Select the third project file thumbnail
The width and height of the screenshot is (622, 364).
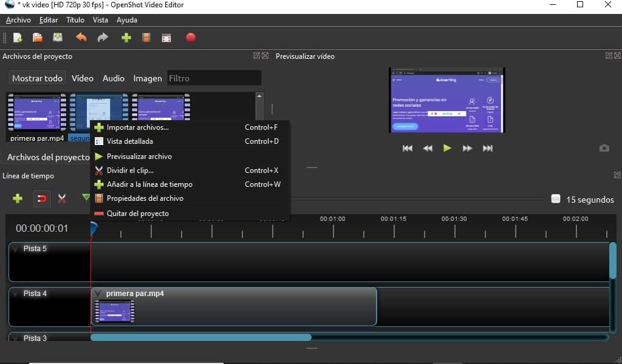(161, 107)
